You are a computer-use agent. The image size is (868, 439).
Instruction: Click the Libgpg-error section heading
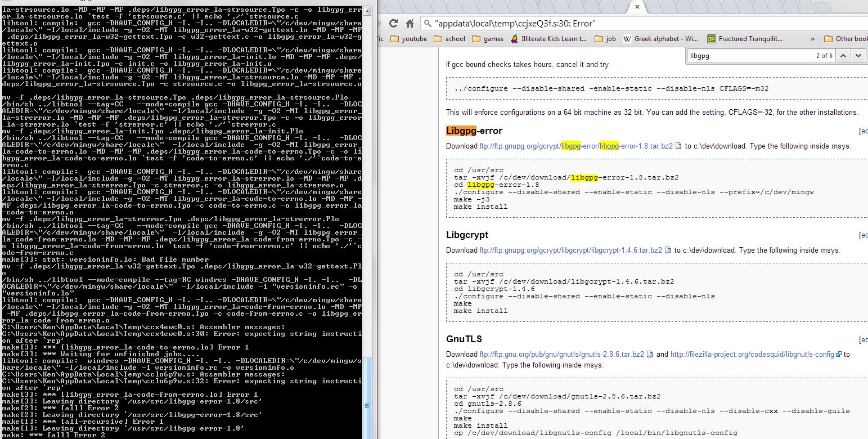pos(474,131)
